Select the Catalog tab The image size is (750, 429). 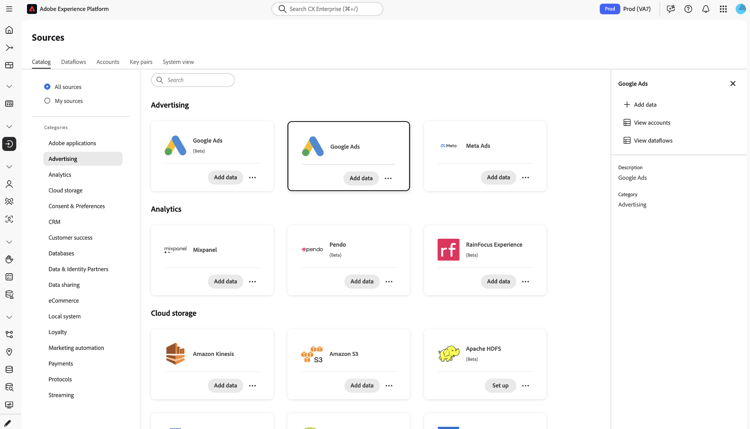pos(41,62)
